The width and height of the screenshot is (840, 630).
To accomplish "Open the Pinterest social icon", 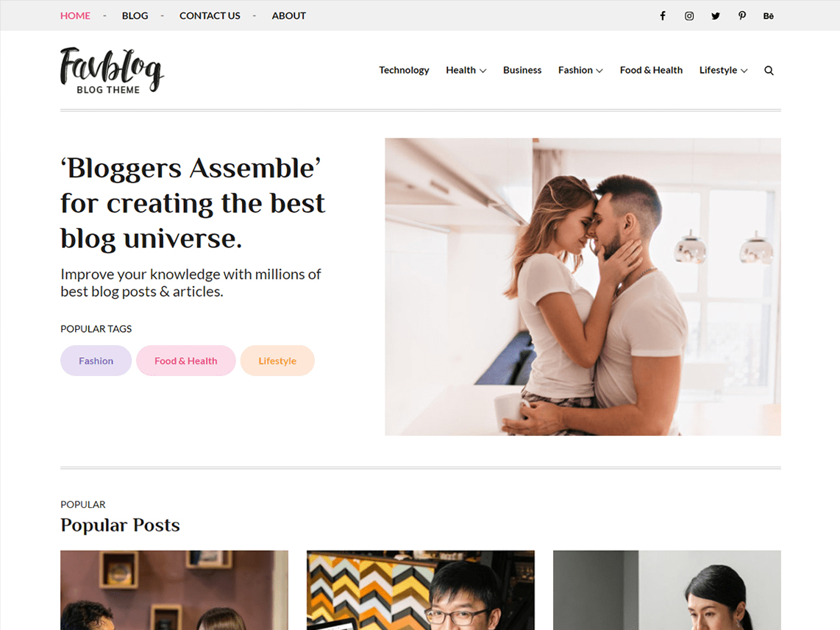I will pyautogui.click(x=742, y=16).
